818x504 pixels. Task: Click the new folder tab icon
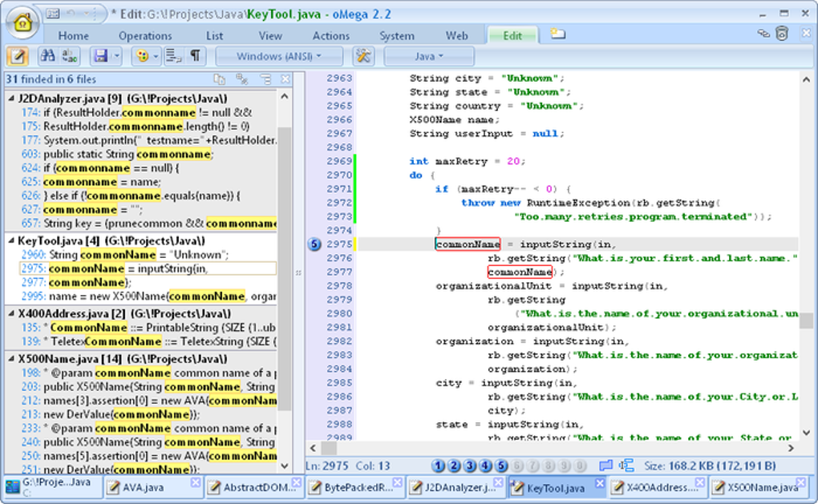[x=557, y=34]
